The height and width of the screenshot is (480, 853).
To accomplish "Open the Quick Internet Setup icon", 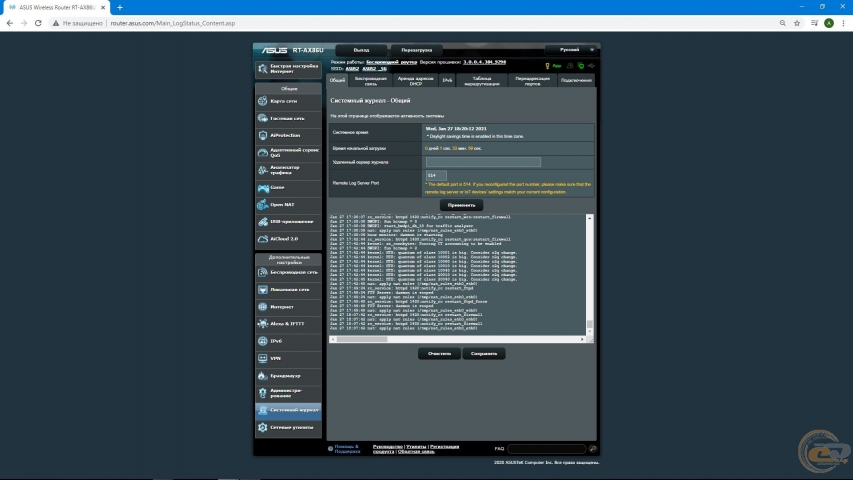I will [263, 69].
